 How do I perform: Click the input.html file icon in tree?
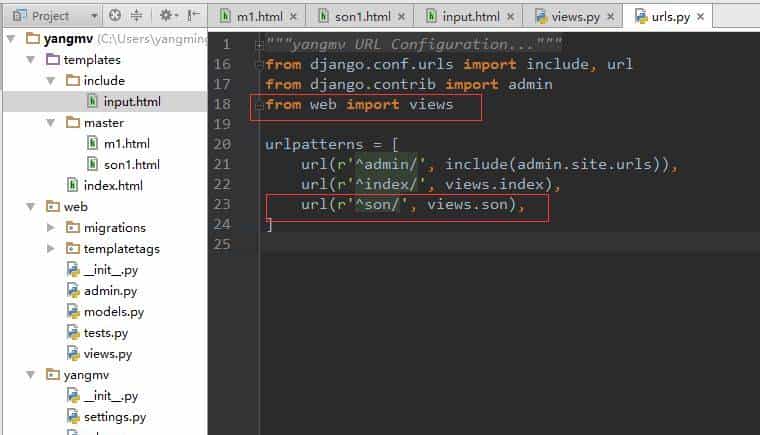(92, 101)
